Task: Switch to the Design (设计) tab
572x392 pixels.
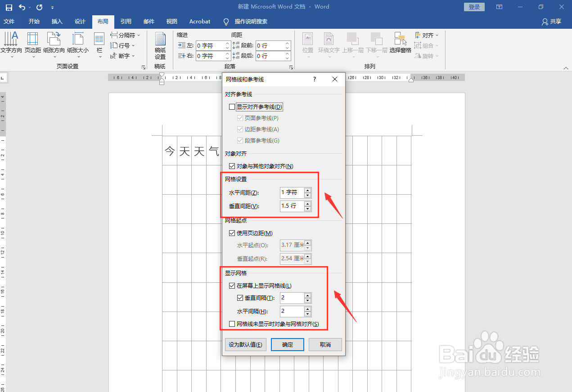Action: 80,22
